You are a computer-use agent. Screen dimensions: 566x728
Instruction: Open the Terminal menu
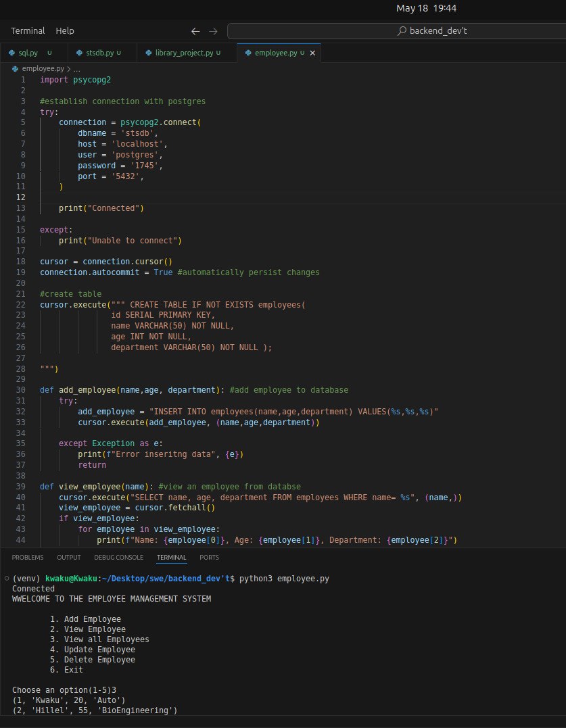click(28, 30)
